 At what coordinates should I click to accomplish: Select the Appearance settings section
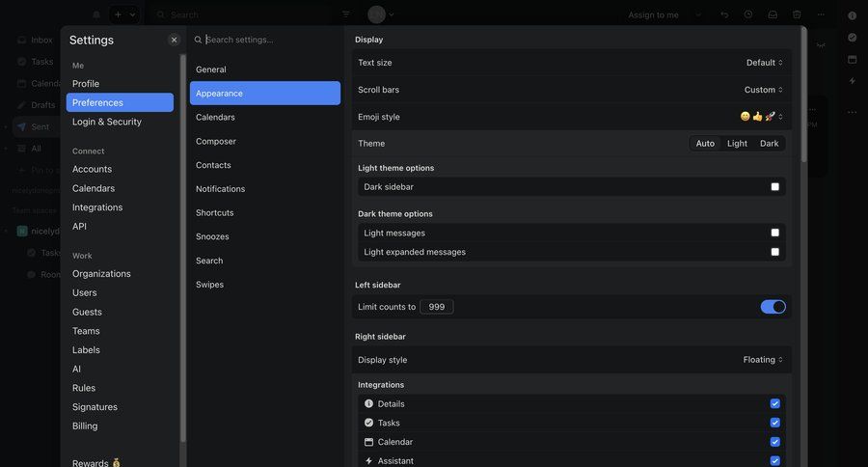click(x=265, y=93)
